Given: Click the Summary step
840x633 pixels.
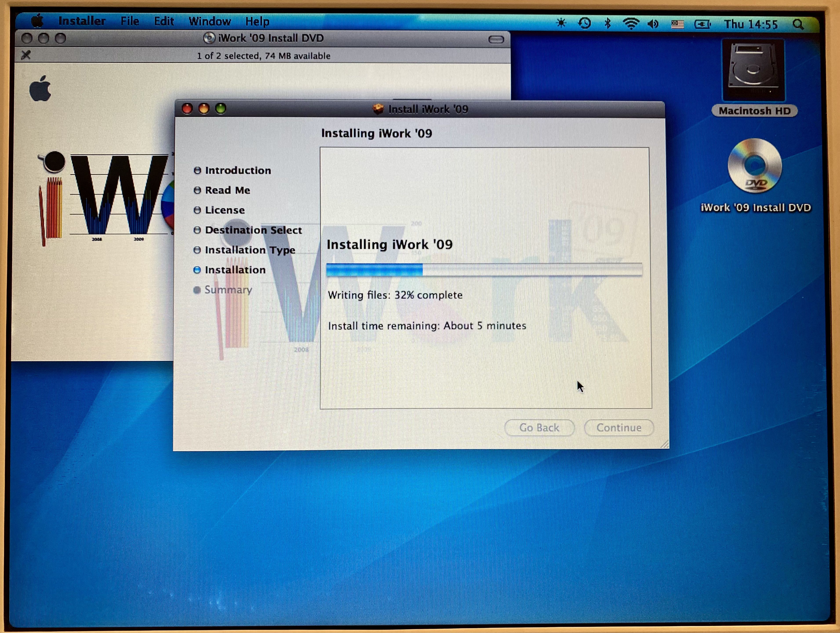Looking at the screenshot, I should (x=223, y=290).
